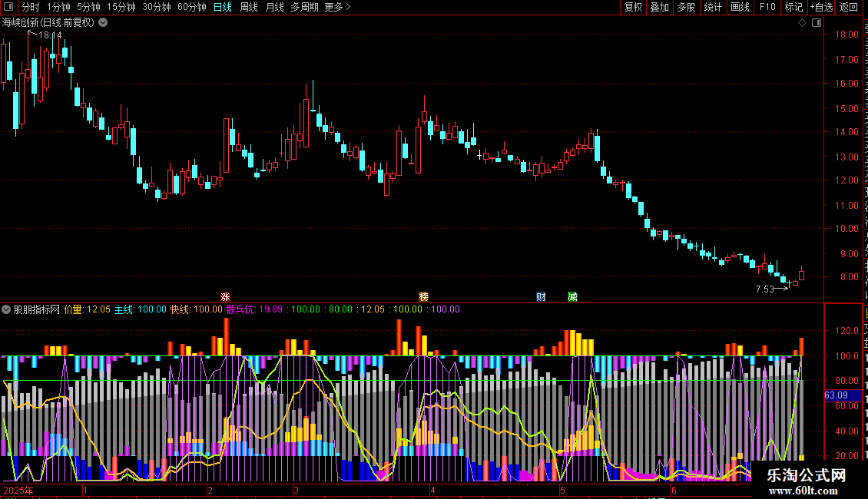Click the 股朋指标网 indicator name
Viewport: 868px width, 499px height.
pos(37,309)
